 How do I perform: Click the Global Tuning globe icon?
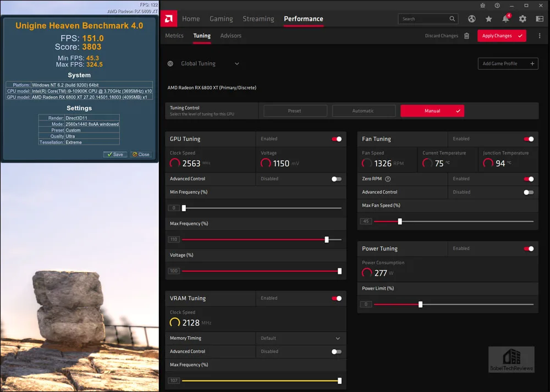click(170, 63)
